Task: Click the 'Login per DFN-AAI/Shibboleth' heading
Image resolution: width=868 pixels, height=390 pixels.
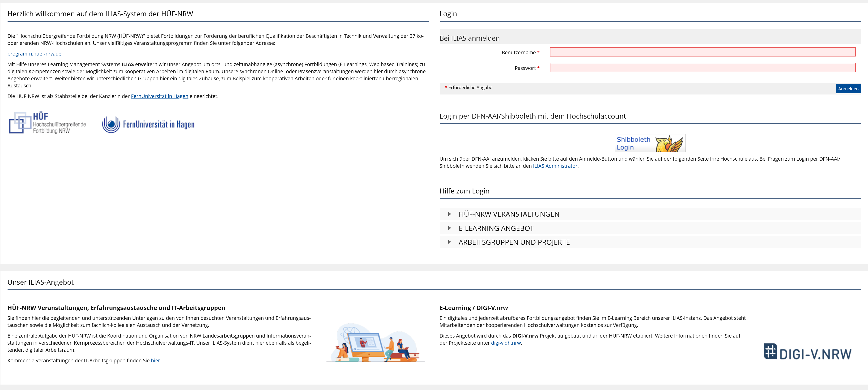Action: pyautogui.click(x=532, y=116)
